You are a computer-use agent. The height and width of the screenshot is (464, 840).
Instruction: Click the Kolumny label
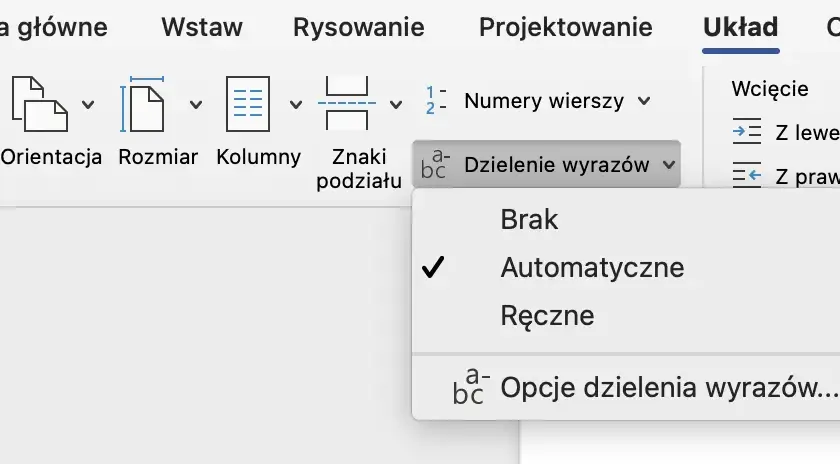pyautogui.click(x=258, y=157)
